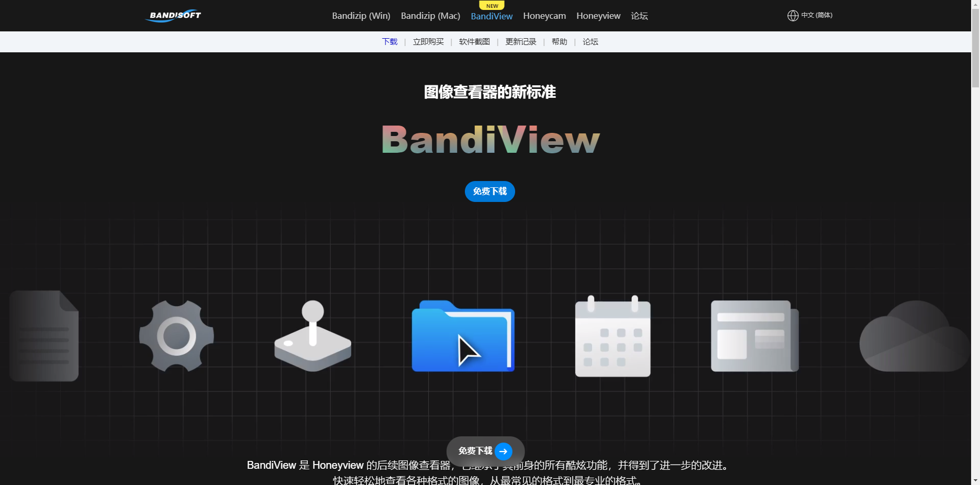Open 论坛 in the top navigation bar

pyautogui.click(x=639, y=16)
